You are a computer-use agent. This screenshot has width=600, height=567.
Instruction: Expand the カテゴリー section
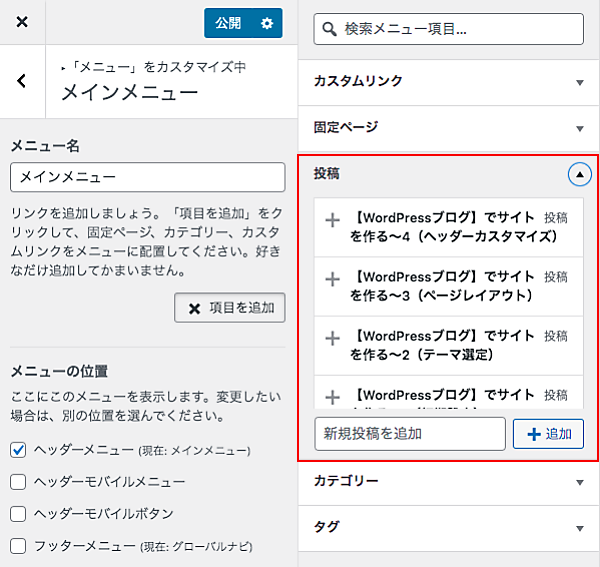coord(579,482)
